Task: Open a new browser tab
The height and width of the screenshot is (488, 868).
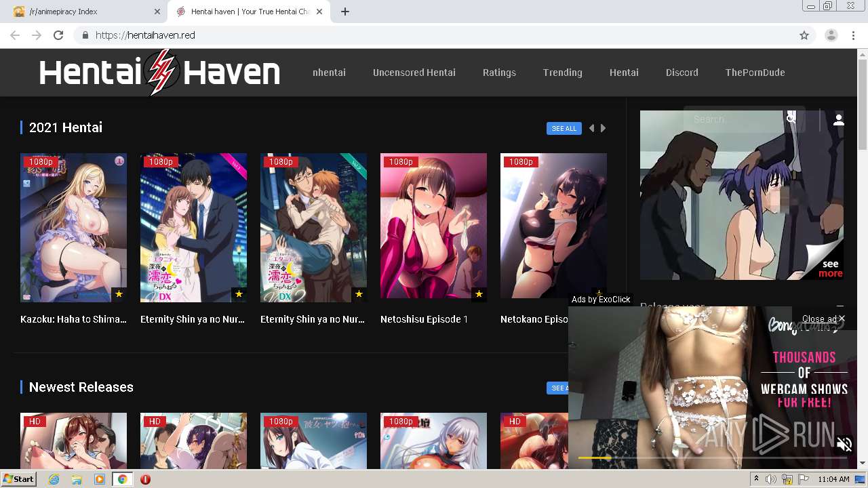Action: click(x=345, y=12)
